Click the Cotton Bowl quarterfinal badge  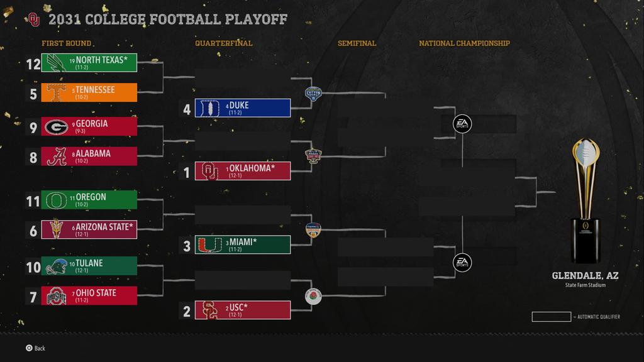click(x=313, y=94)
